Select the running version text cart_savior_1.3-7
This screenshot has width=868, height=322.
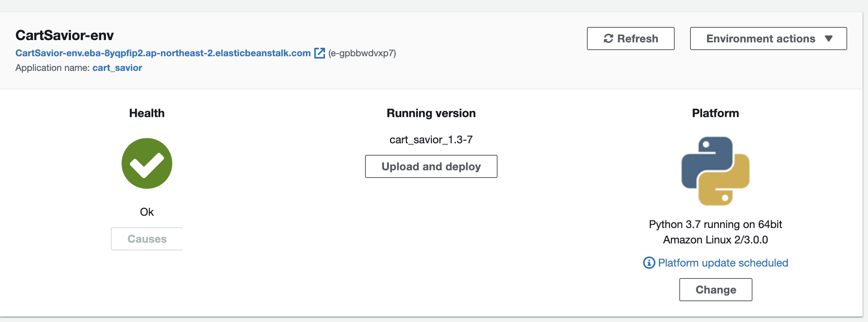click(x=431, y=139)
